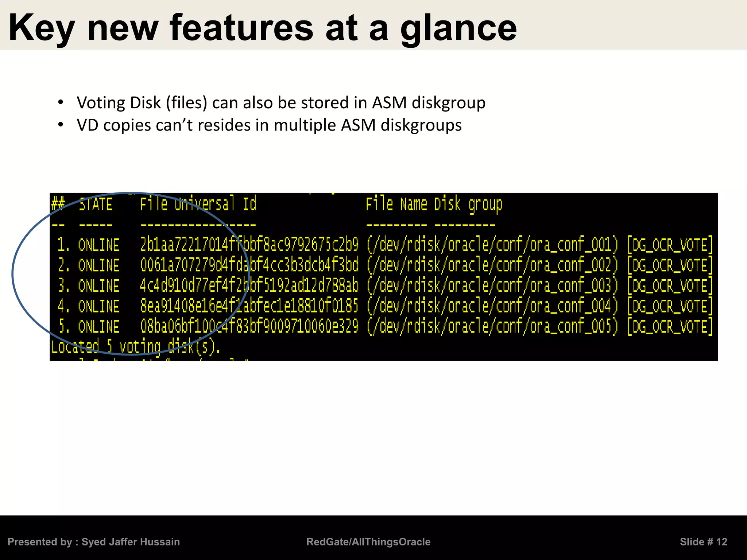Click 'Presented by : Syed Jaffer Hussain' footer
This screenshot has width=747, height=560.
[x=94, y=542]
